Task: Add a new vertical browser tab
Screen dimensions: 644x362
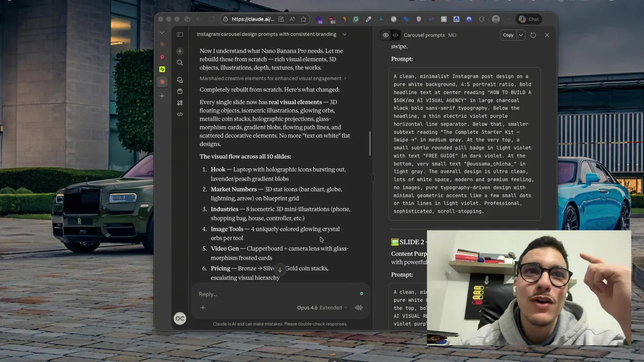Action: pyautogui.click(x=162, y=96)
